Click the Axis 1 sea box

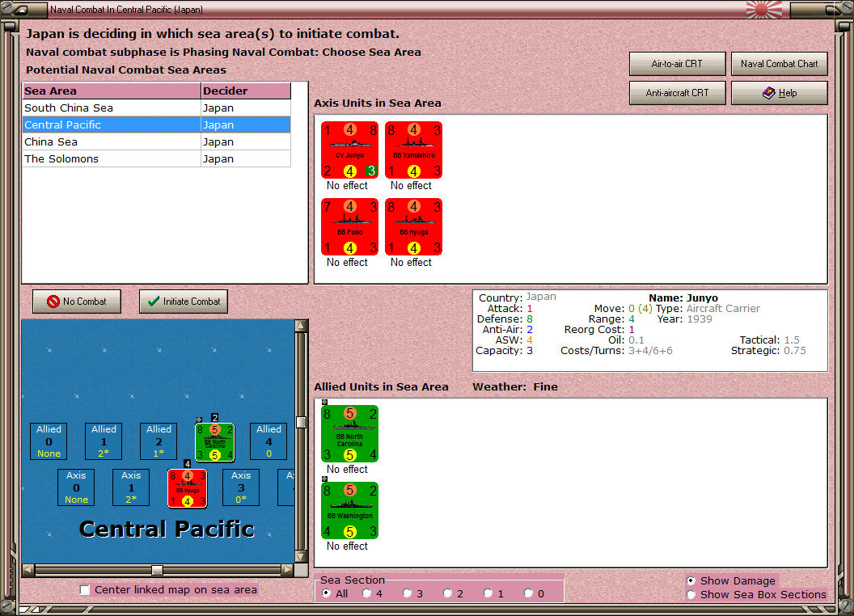tap(131, 487)
